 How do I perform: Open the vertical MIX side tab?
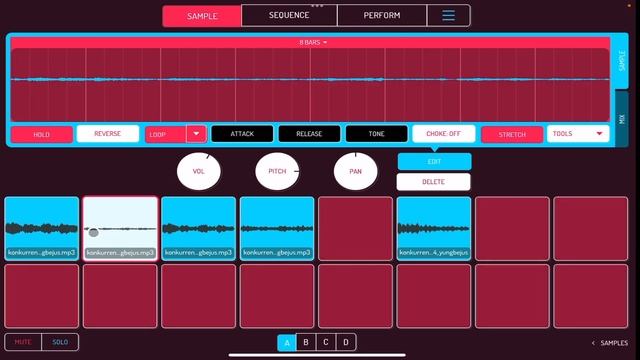(622, 119)
